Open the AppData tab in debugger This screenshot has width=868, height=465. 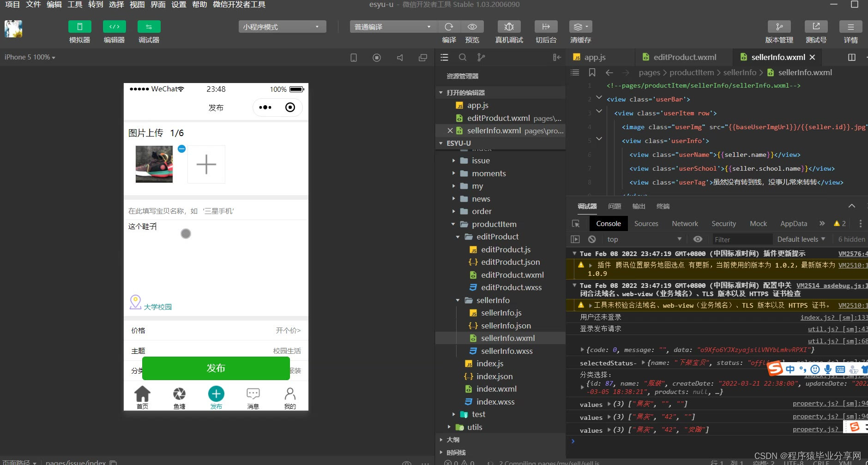(x=794, y=224)
